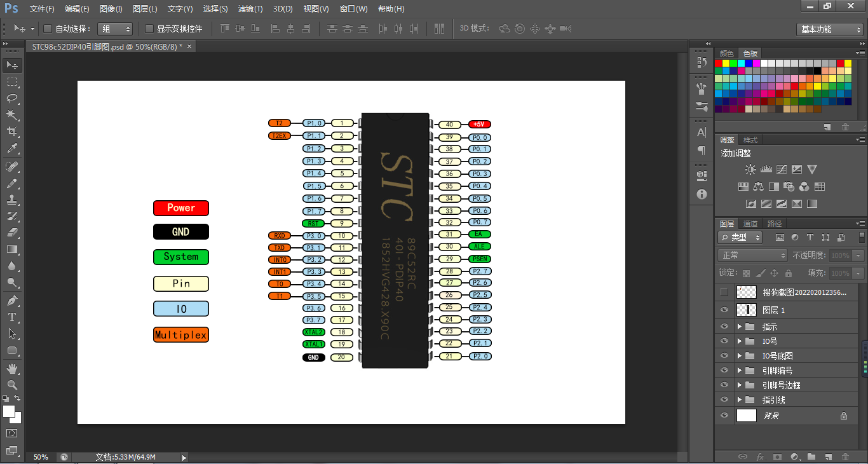Select the Clone Stamp tool
The height and width of the screenshot is (464, 868).
tap(12, 200)
